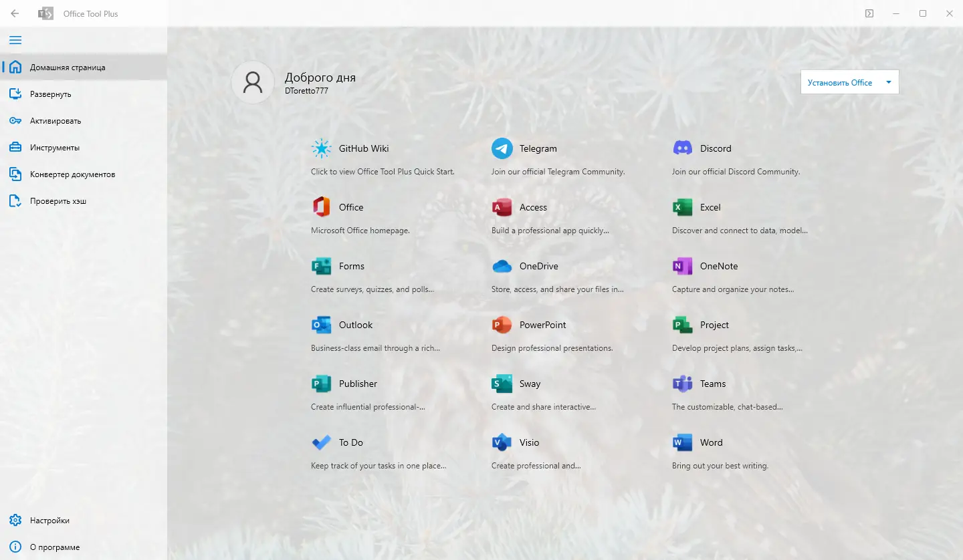Click 'Design professional presentations.' description

[x=552, y=348]
